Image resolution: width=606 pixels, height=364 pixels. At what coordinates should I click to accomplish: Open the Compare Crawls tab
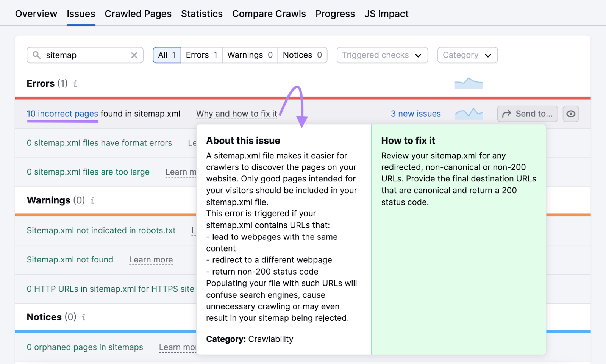tap(269, 14)
